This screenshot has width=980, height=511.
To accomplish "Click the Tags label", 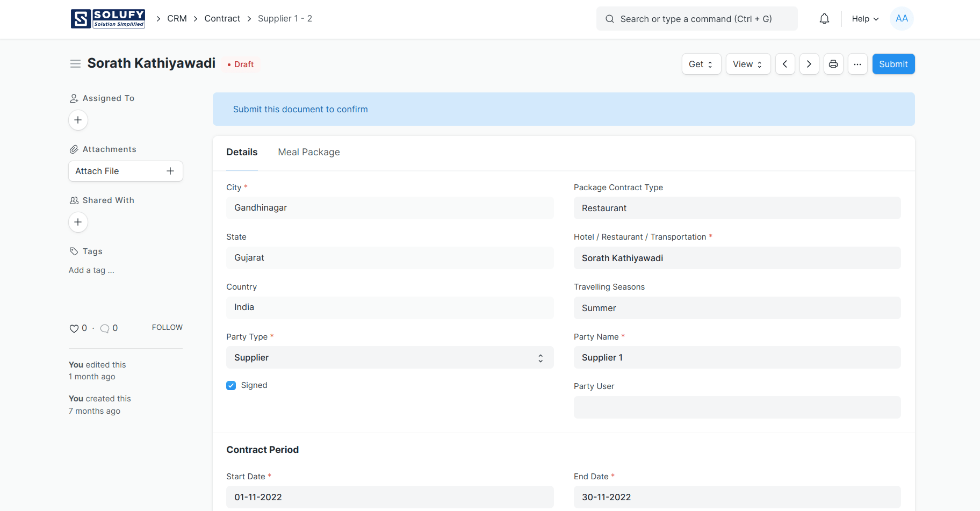I will tap(92, 251).
